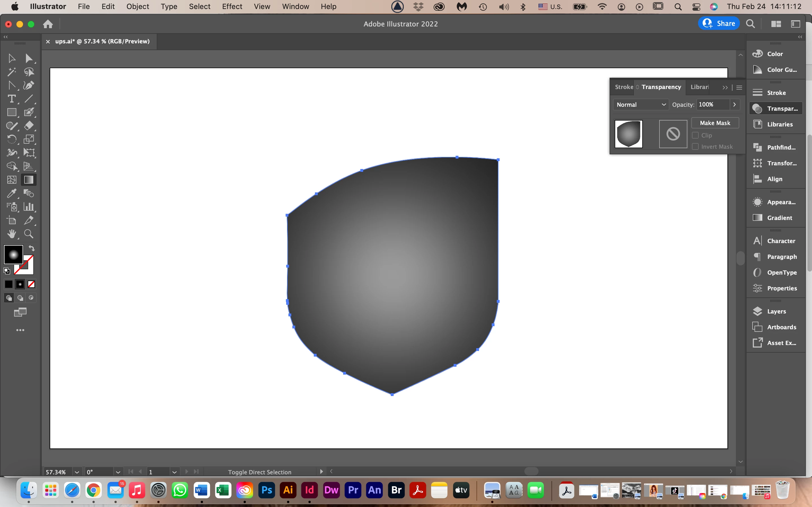Check the Invert Mask option
812x507 pixels.
pyautogui.click(x=695, y=146)
